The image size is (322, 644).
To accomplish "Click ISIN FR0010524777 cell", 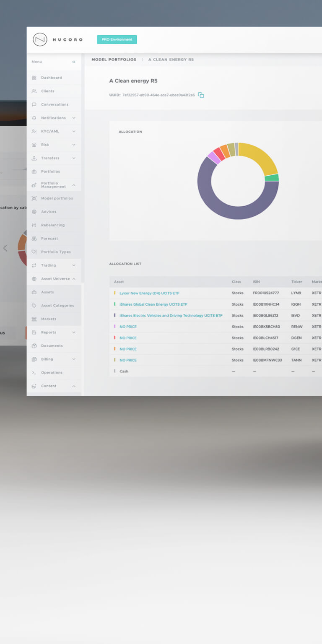I will pos(266,293).
